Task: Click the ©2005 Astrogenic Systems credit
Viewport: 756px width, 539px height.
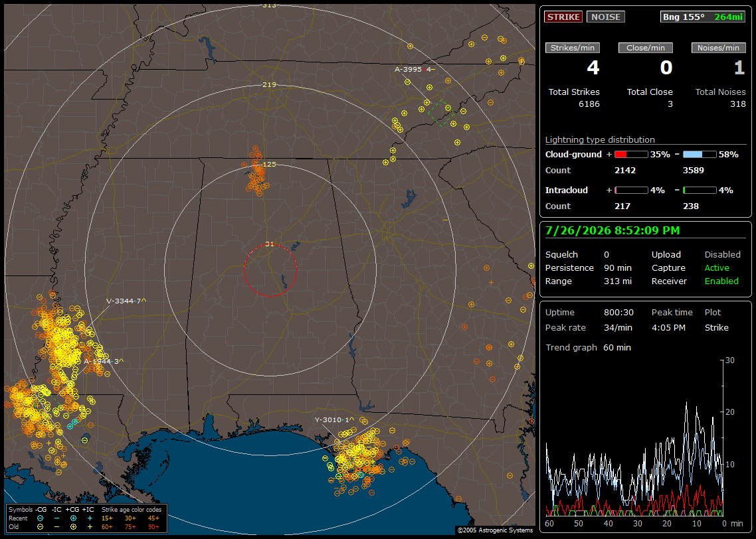Action: pyautogui.click(x=495, y=530)
